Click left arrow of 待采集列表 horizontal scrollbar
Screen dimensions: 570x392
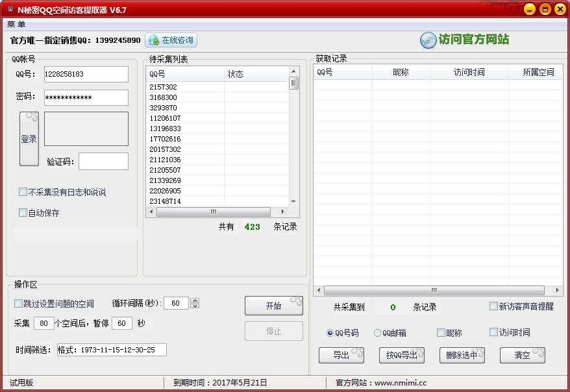pos(151,212)
